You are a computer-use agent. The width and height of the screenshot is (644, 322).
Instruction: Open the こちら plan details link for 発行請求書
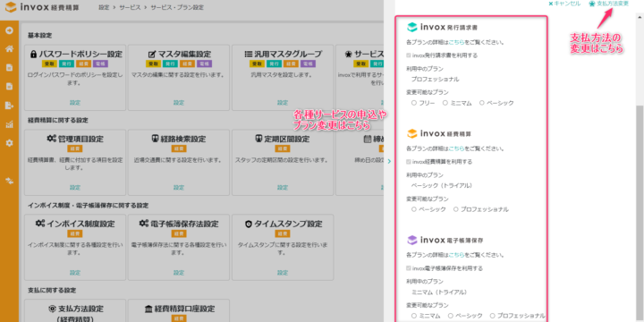(457, 42)
